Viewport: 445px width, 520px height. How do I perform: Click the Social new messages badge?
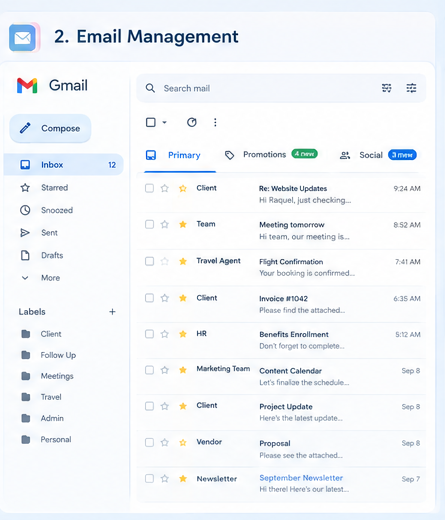pyautogui.click(x=402, y=155)
